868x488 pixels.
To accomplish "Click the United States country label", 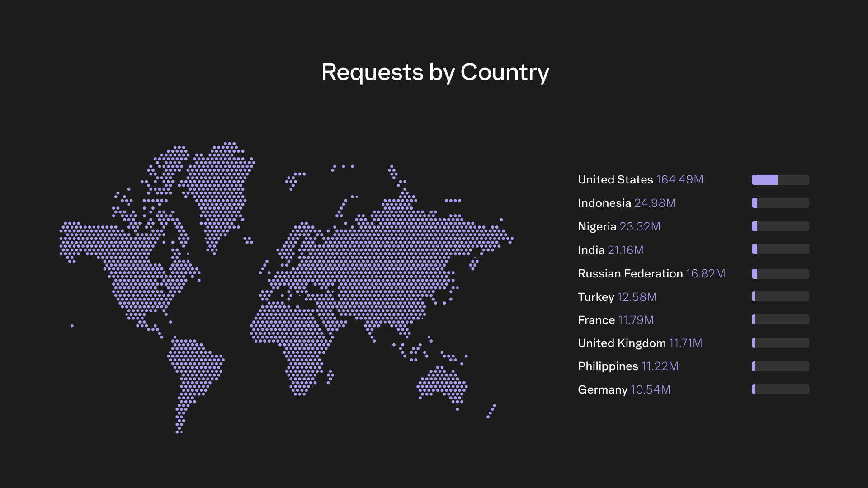I will click(x=615, y=180).
